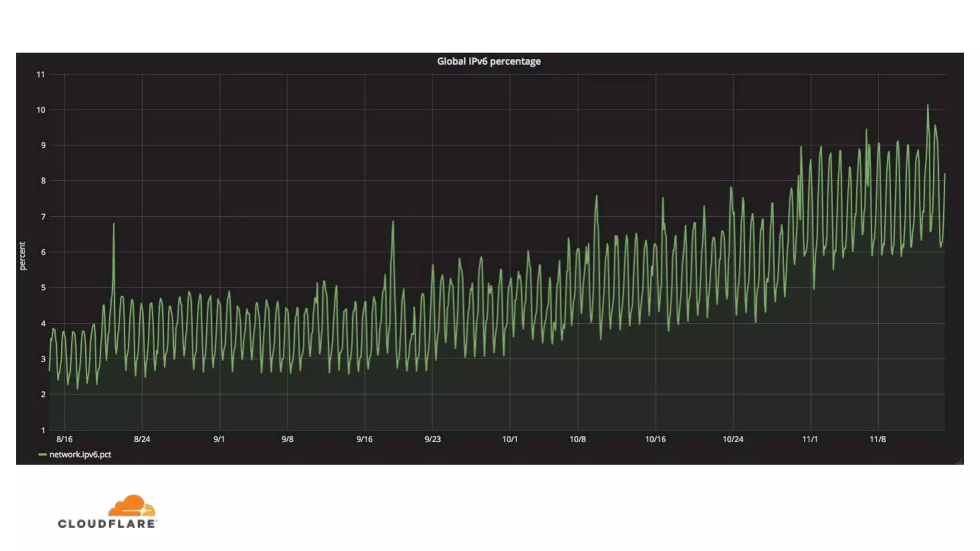This screenshot has height=551, width=980.
Task: Click the late-August spike near 7 percent
Action: [x=114, y=225]
